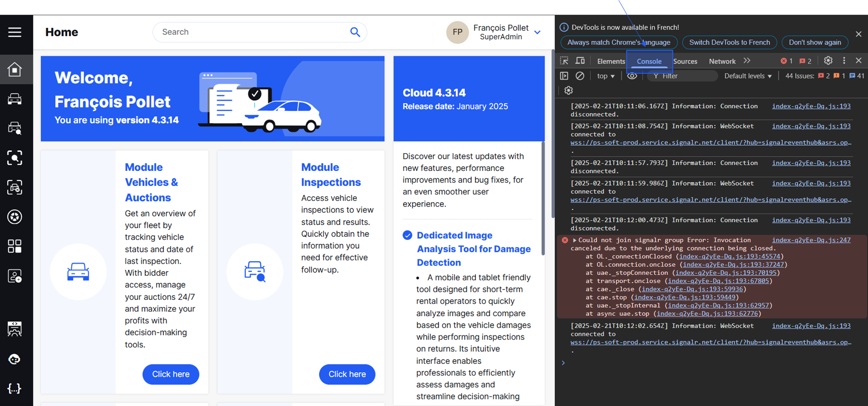Expand the signalr group error message
The height and width of the screenshot is (406, 868).
[575, 240]
